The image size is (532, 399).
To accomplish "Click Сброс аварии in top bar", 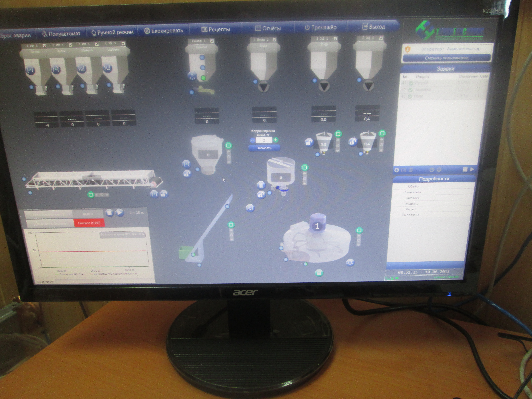I will click(x=15, y=36).
